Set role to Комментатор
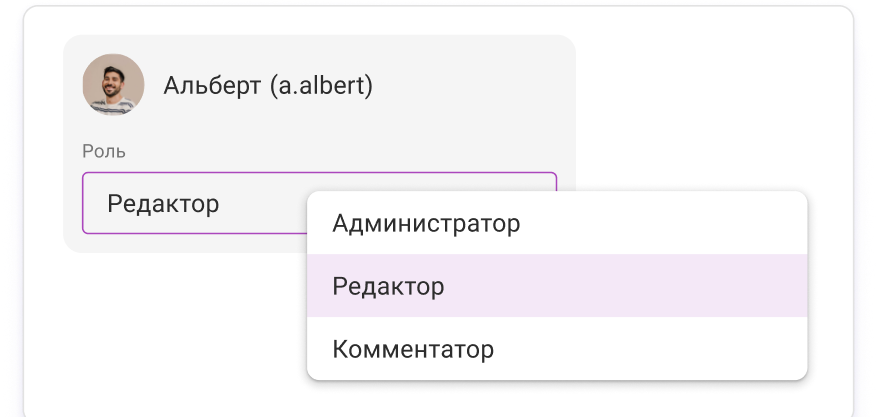Image resolution: width=877 pixels, height=417 pixels. (x=413, y=350)
